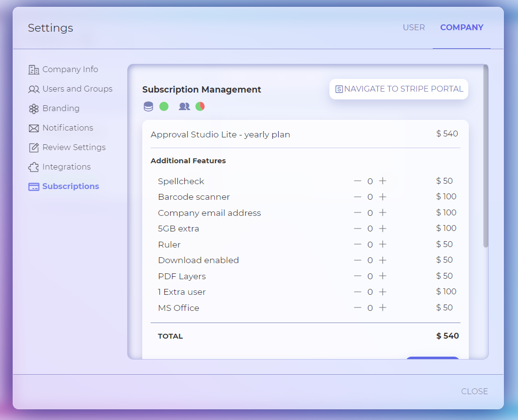The height and width of the screenshot is (420, 518).
Task: Increase MS Office quantity
Action: [x=383, y=308]
